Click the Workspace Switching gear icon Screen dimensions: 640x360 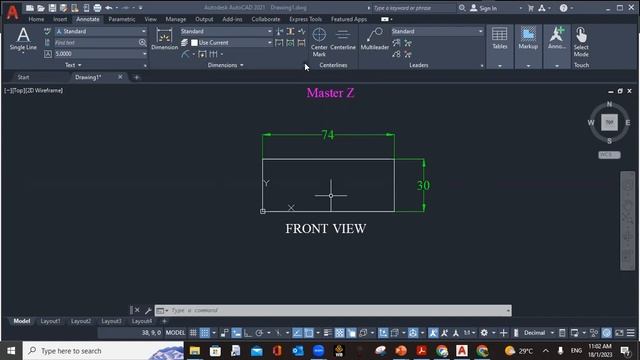click(x=484, y=333)
